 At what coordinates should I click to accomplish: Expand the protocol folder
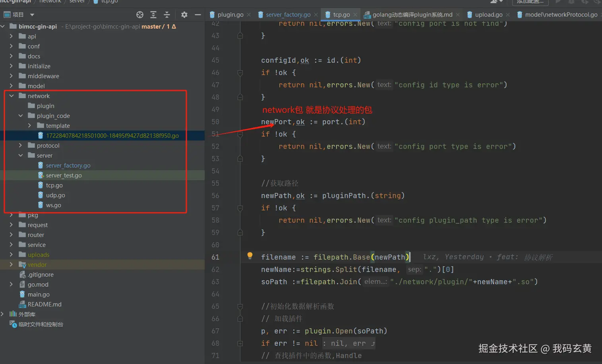tap(21, 145)
